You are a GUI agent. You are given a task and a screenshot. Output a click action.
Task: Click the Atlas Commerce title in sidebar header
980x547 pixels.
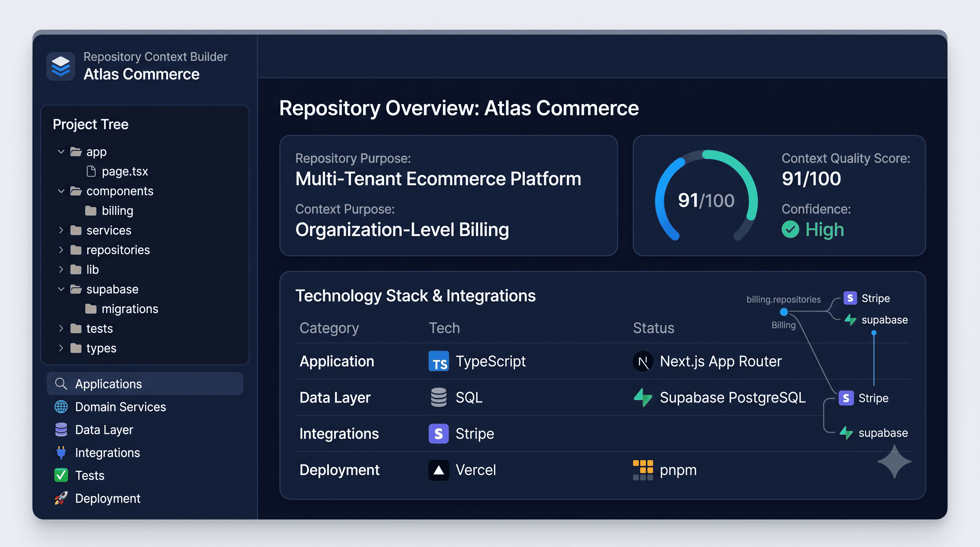(141, 74)
